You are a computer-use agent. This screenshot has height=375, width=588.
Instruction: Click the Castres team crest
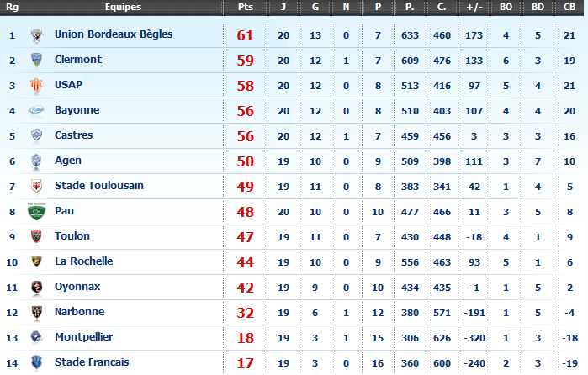click(x=36, y=135)
